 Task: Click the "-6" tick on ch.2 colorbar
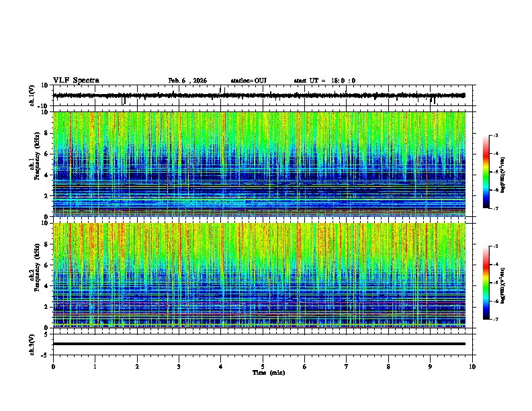coord(495,301)
